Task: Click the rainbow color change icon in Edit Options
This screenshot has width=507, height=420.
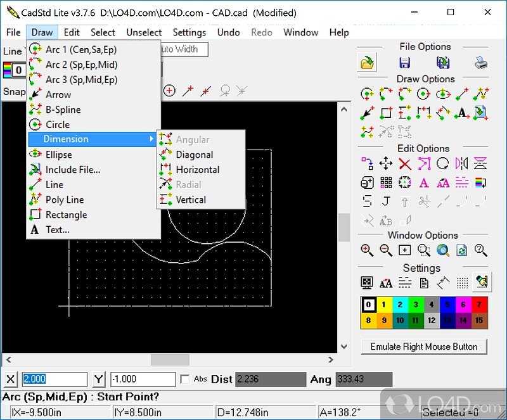Action: (x=480, y=182)
